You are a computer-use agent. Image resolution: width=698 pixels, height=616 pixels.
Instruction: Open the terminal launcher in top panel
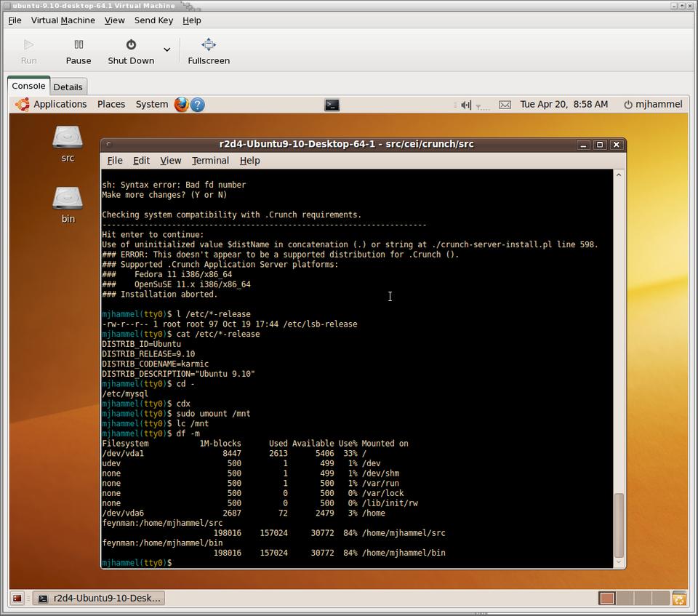coord(332,104)
